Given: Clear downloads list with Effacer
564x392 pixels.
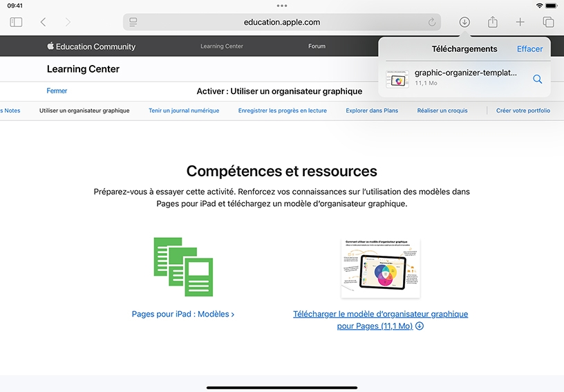Looking at the screenshot, I should [x=529, y=49].
